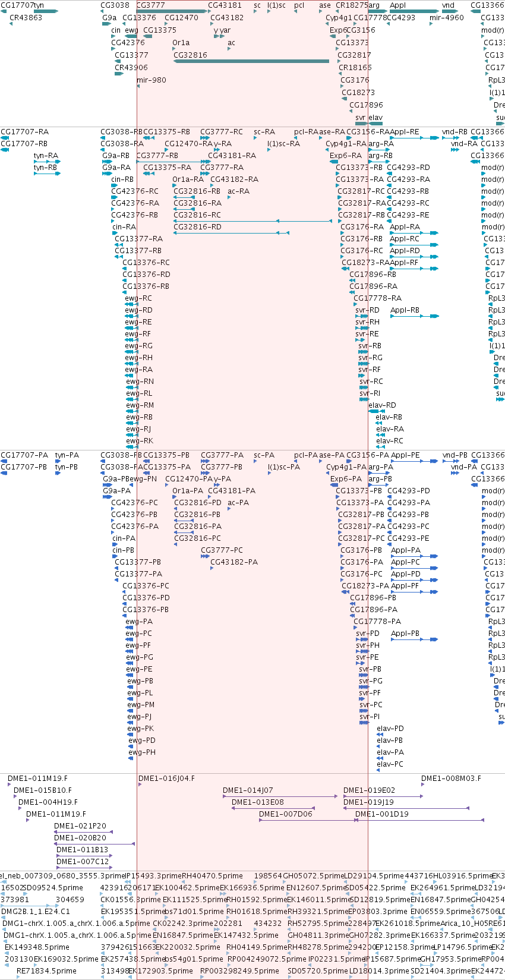The image size is (505, 980).
Task: Select the mir-980 gene label
Action: pyautogui.click(x=151, y=80)
